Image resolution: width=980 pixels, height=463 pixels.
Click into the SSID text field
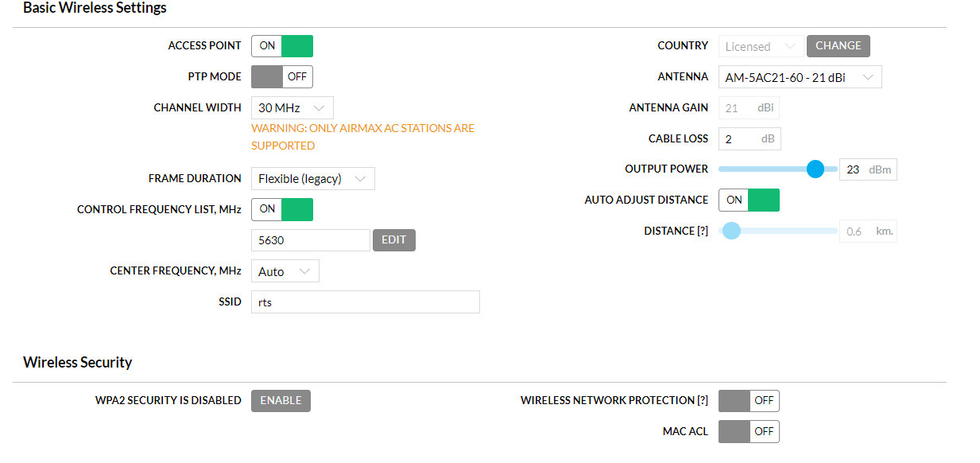coord(365,302)
